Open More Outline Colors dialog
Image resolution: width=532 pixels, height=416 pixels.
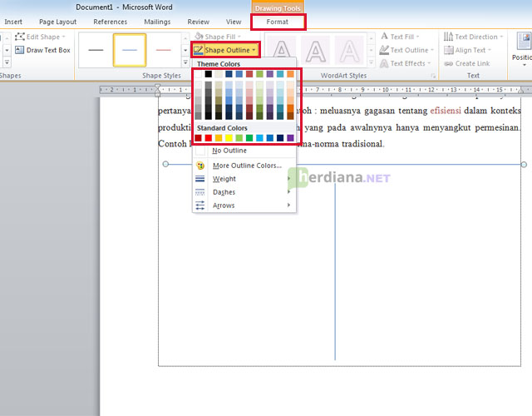pyautogui.click(x=244, y=166)
